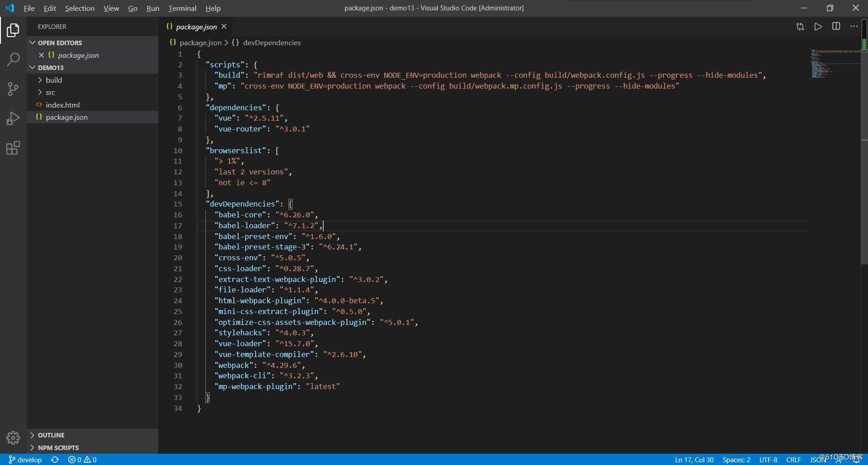Viewport: 868px width, 465px height.
Task: Click the "webpack-cli" key on line 31
Action: (x=242, y=376)
